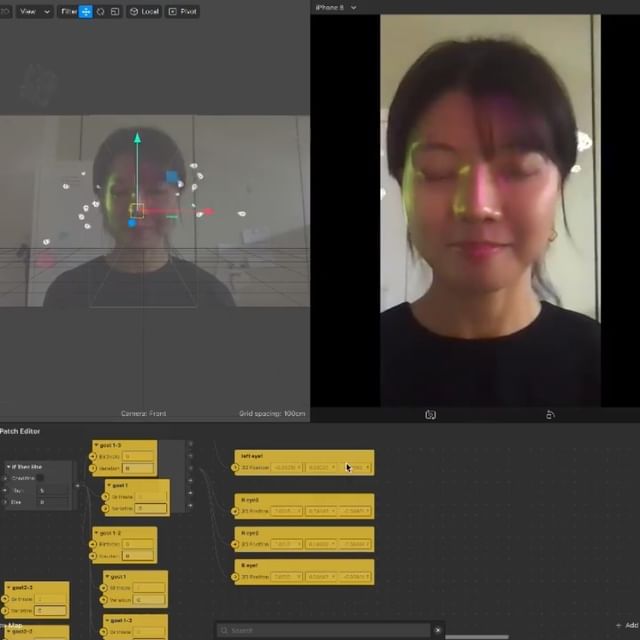This screenshot has height=640, width=640.
Task: Select the move/translate tool in viewport toolbar
Action: click(85, 12)
